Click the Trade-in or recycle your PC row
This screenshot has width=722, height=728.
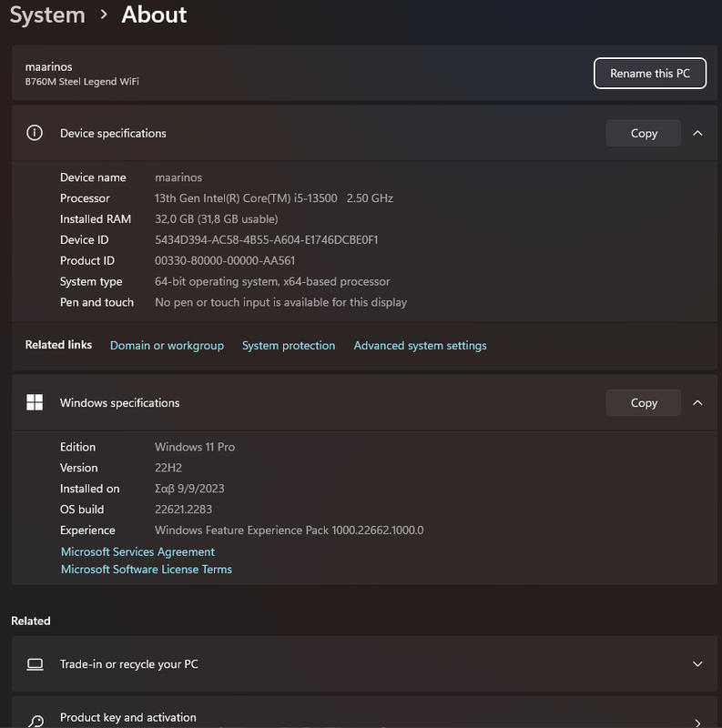364,664
